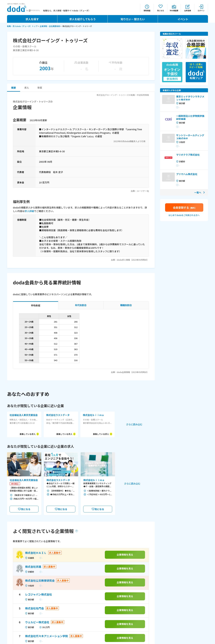Click 企業情報を見る for 株式会社名門会
The width and height of the screenshot is (215, 644).
(125, 610)
